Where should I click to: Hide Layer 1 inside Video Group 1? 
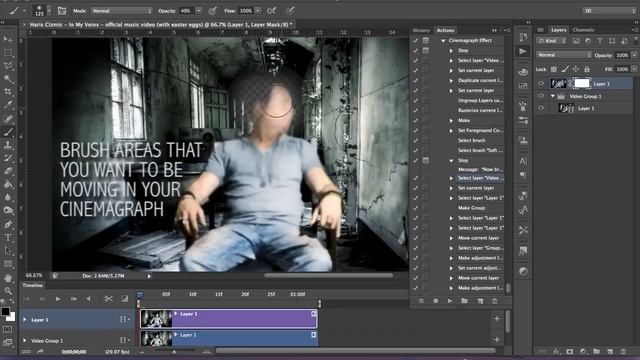541,108
